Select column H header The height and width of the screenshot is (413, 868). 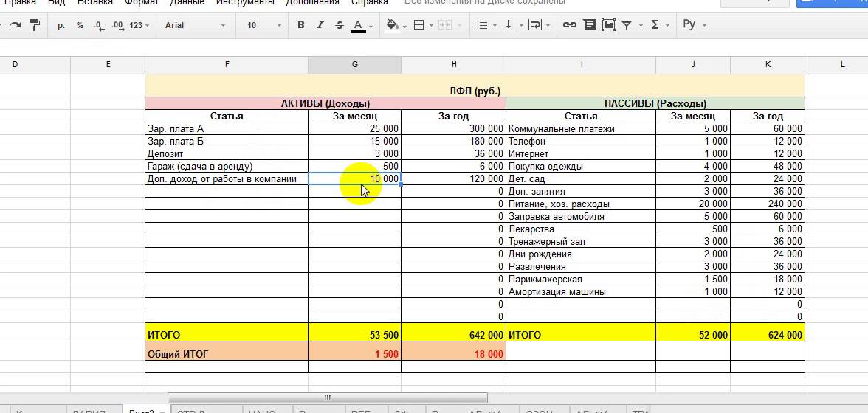pos(453,65)
